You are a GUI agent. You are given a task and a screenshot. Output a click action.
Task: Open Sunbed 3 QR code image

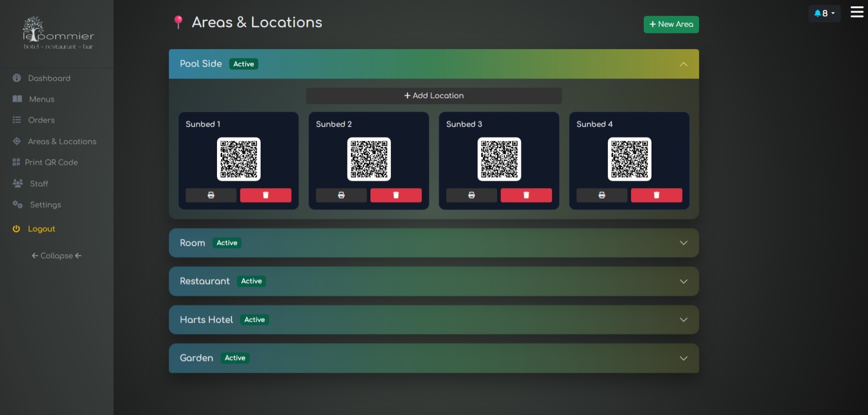(500, 159)
